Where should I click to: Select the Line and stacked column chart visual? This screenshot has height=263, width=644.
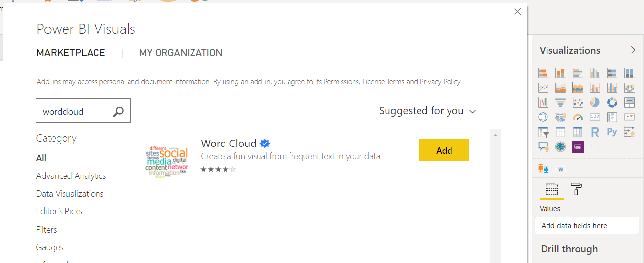pos(595,88)
